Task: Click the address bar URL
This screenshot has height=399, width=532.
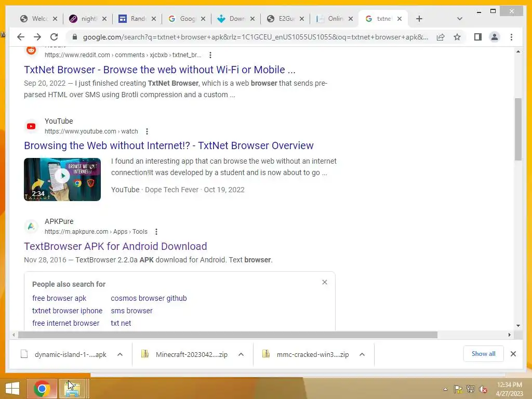Action: tap(255, 37)
